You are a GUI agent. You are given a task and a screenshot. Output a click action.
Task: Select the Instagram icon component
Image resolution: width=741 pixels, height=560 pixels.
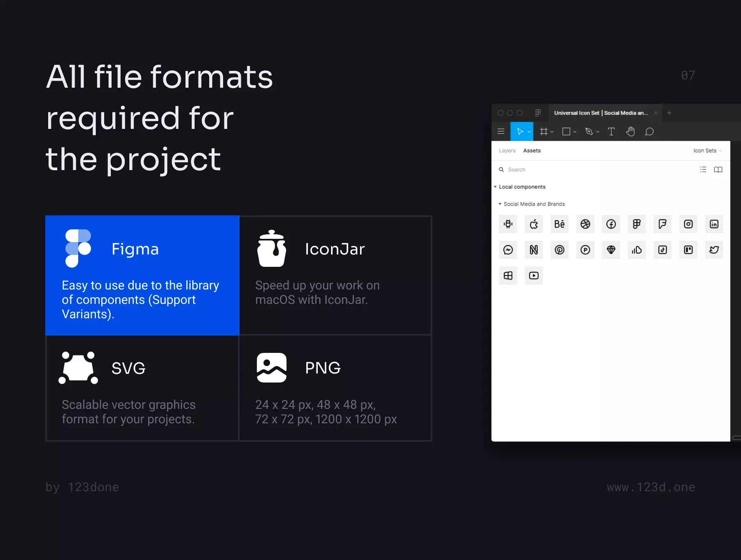click(x=688, y=224)
